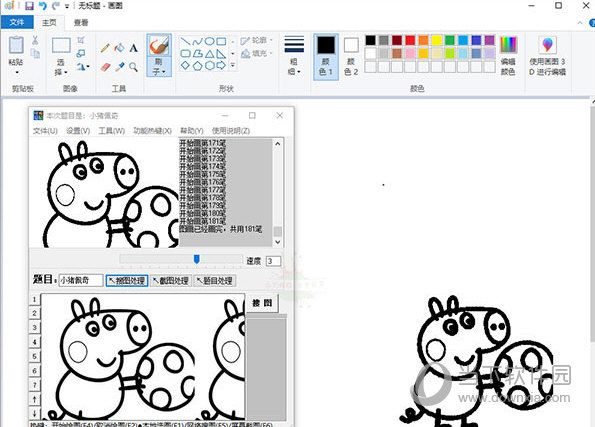Choose the Diamond shape
This screenshot has width=595, height=427.
(185, 65)
